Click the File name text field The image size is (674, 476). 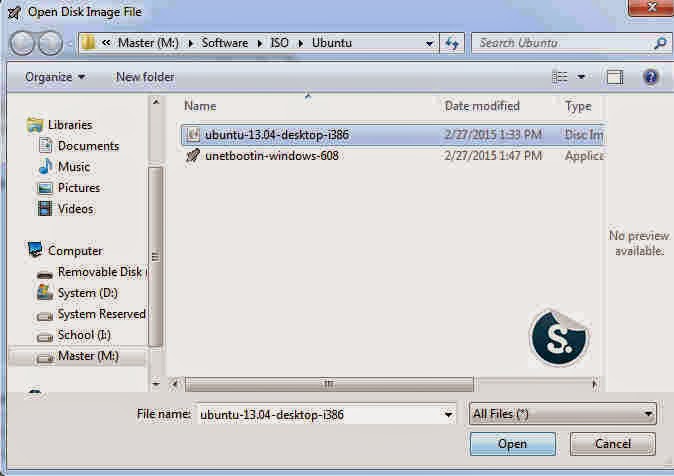click(x=319, y=415)
